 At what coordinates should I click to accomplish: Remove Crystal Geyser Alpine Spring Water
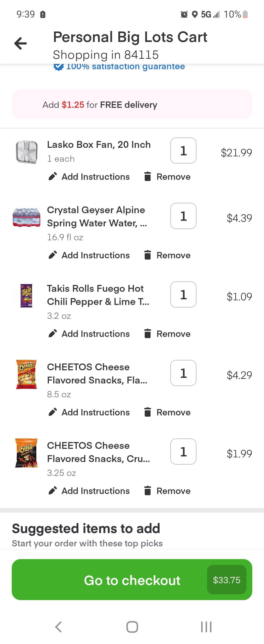(x=173, y=255)
